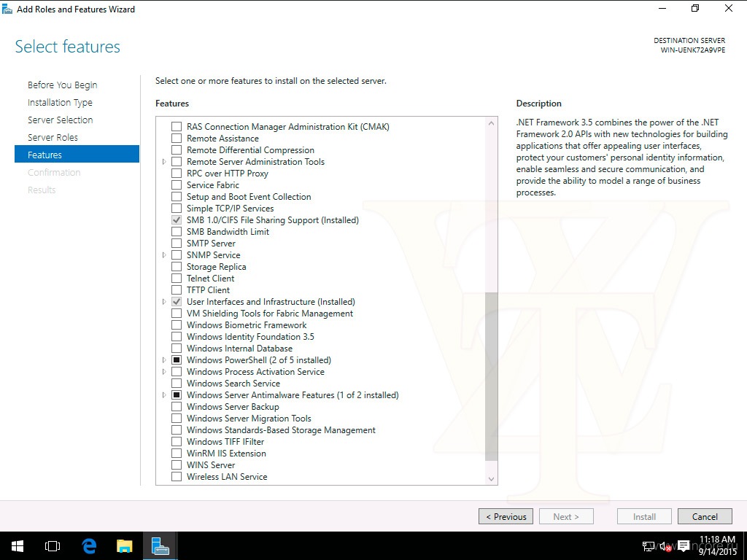Select SMB 1.0/CIFS File Sharing Support row

point(273,220)
